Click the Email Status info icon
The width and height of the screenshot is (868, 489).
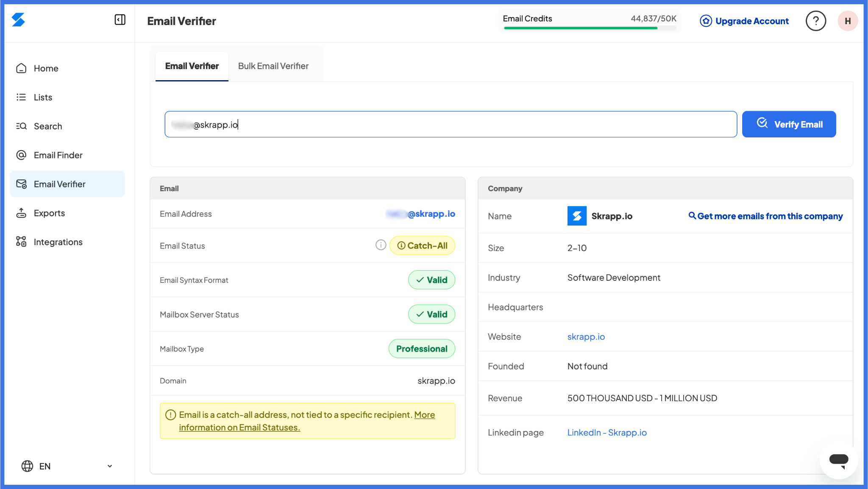(381, 245)
